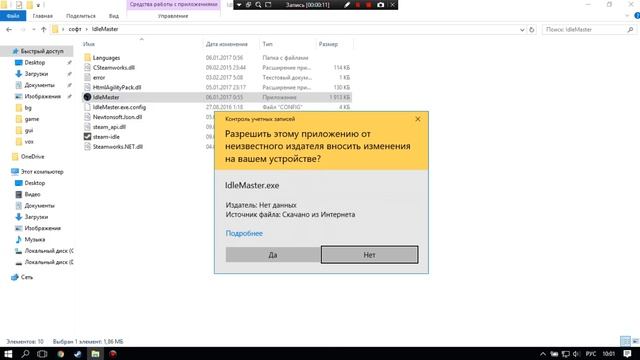Open the Quick Access Toolbar customize dropdown
The image size is (640, 360).
(38, 5)
